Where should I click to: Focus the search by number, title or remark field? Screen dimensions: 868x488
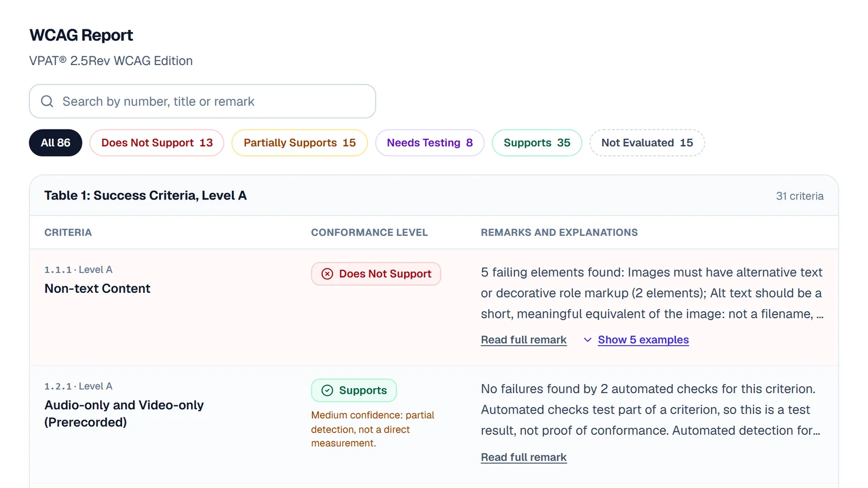point(202,101)
